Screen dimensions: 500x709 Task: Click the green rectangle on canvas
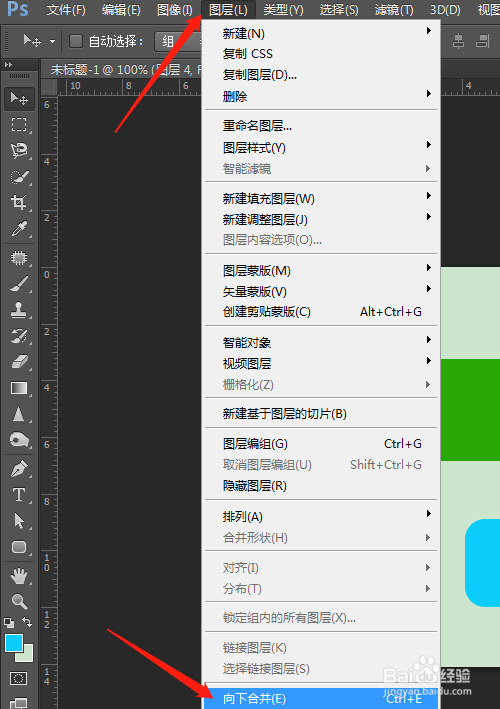[x=470, y=410]
